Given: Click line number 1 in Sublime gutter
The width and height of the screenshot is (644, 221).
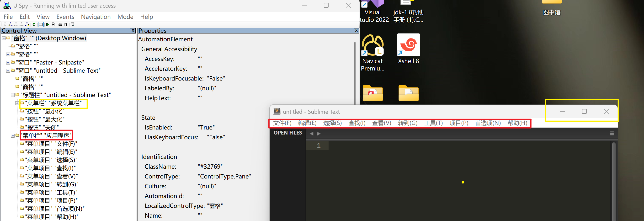Looking at the screenshot, I should point(319,146).
